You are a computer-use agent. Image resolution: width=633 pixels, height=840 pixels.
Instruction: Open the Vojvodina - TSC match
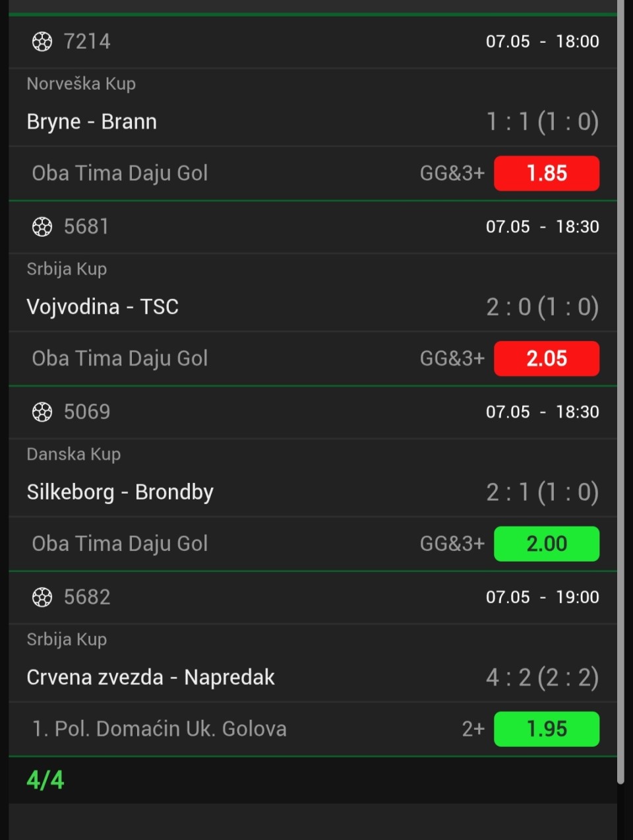pyautogui.click(x=102, y=307)
